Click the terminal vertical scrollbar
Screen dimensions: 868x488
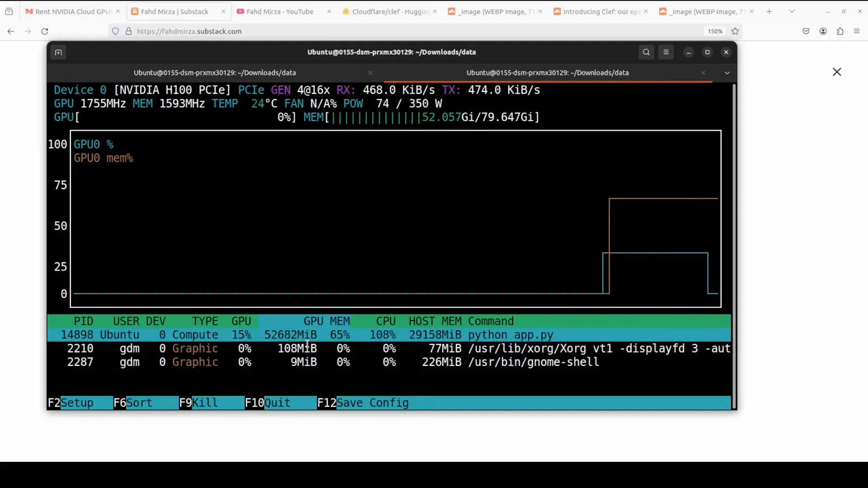click(x=735, y=246)
